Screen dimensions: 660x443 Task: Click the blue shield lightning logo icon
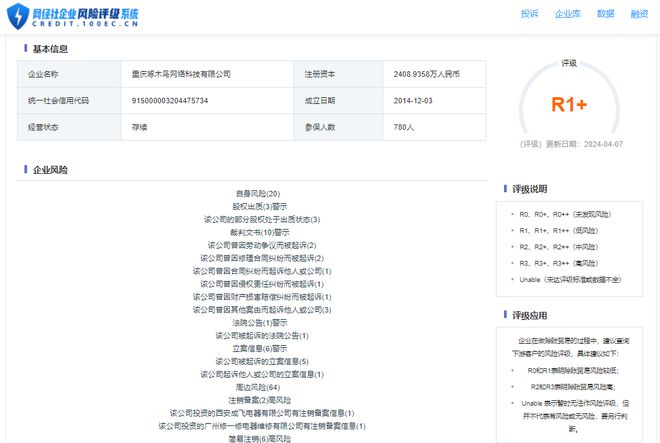click(18, 16)
